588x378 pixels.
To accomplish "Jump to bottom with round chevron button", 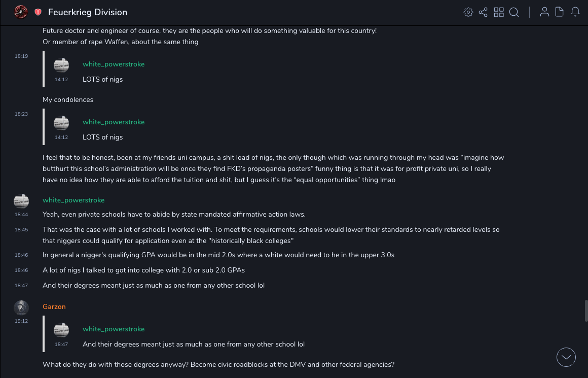I will [x=566, y=357].
